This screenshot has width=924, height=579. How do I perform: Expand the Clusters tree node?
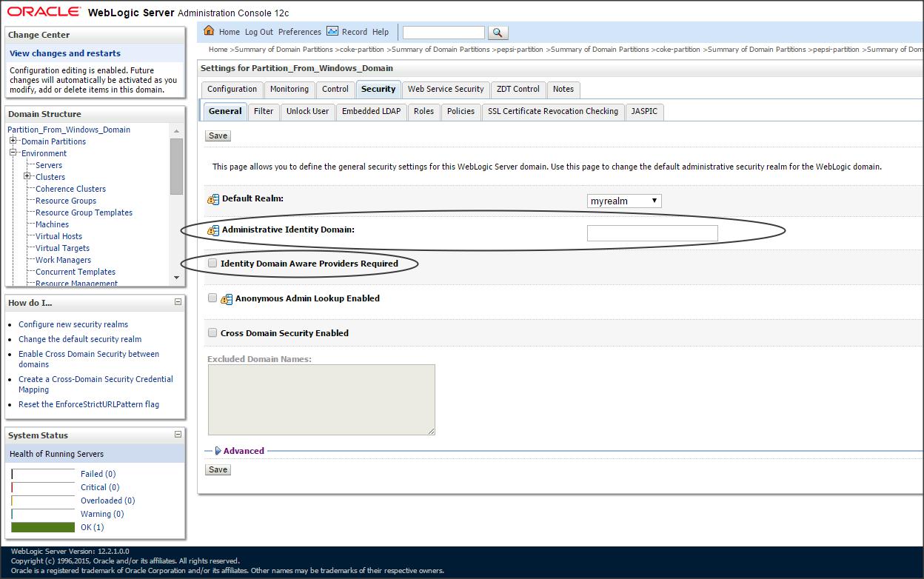[27, 176]
